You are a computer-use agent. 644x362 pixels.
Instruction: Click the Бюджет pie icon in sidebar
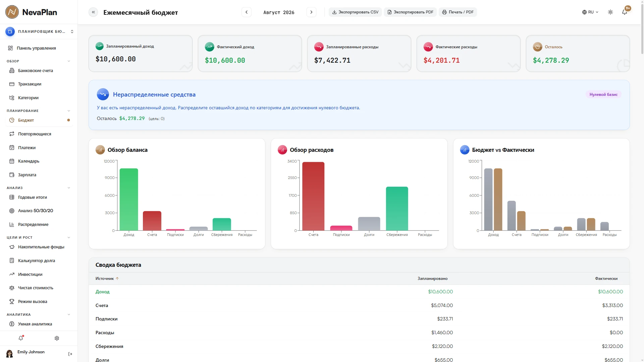click(12, 120)
